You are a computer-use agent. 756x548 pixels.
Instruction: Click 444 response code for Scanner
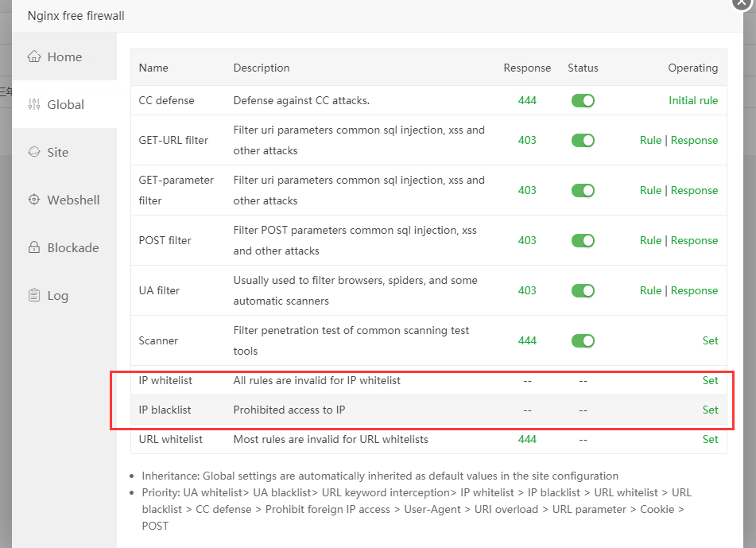point(527,340)
